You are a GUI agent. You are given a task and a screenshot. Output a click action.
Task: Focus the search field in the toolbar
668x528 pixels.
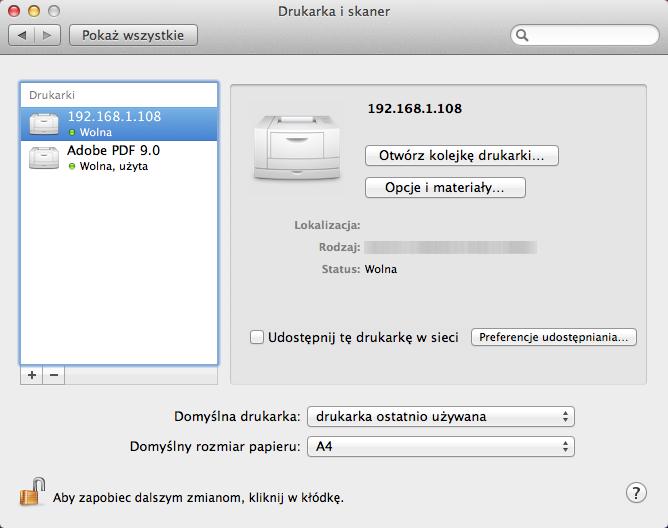pos(585,35)
